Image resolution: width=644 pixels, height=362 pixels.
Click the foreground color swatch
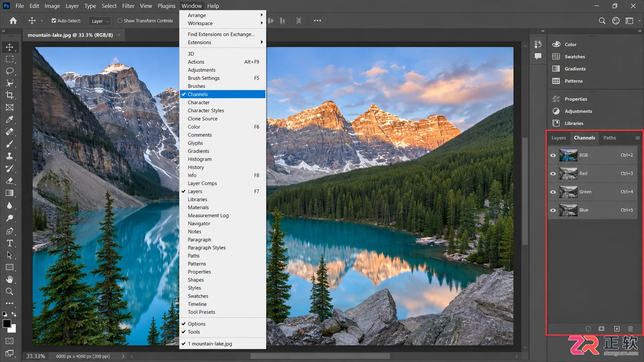tap(7, 324)
